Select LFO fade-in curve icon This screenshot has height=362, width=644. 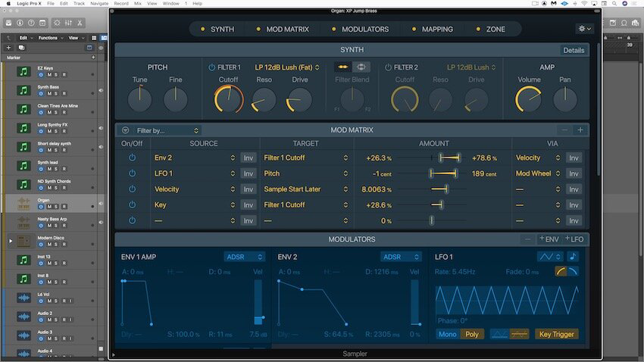coord(561,271)
